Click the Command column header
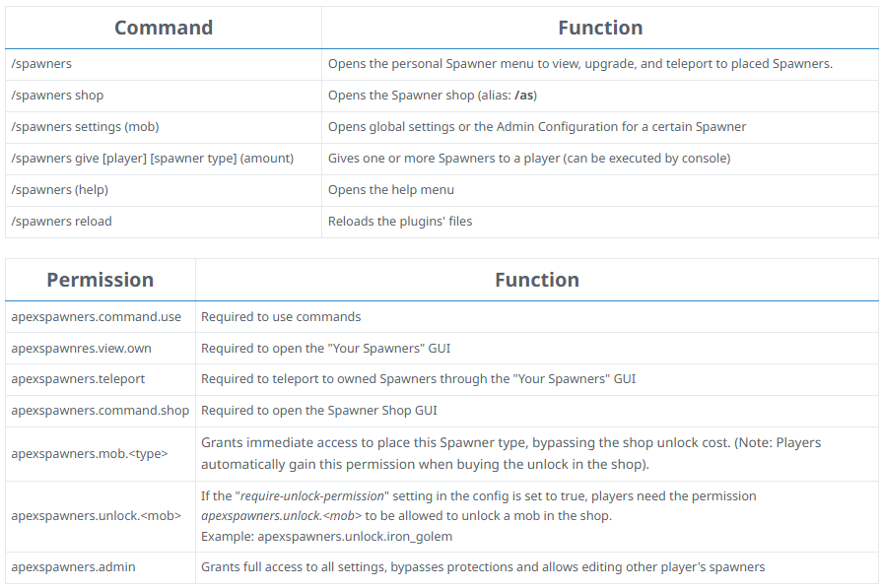Screen dimensions: 883x588 click(x=163, y=28)
